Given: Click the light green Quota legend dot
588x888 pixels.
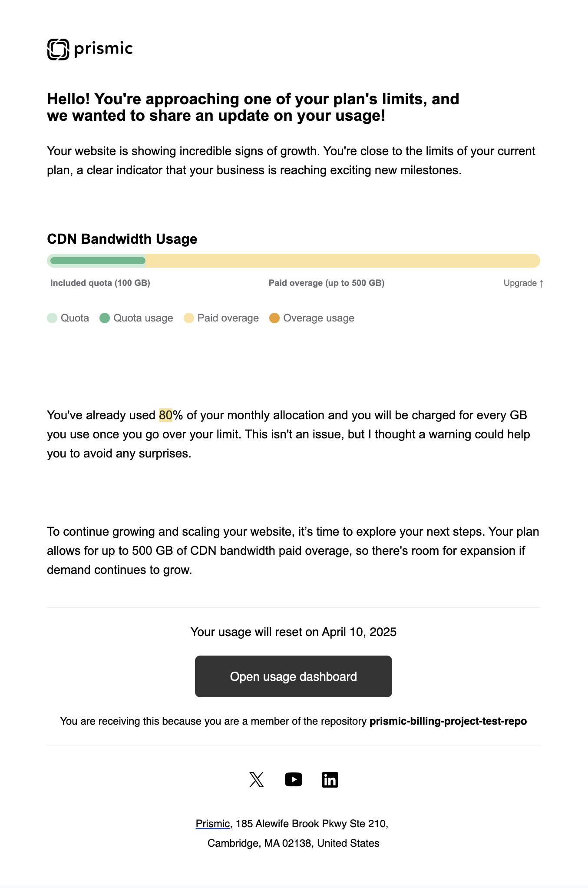Looking at the screenshot, I should 52,318.
